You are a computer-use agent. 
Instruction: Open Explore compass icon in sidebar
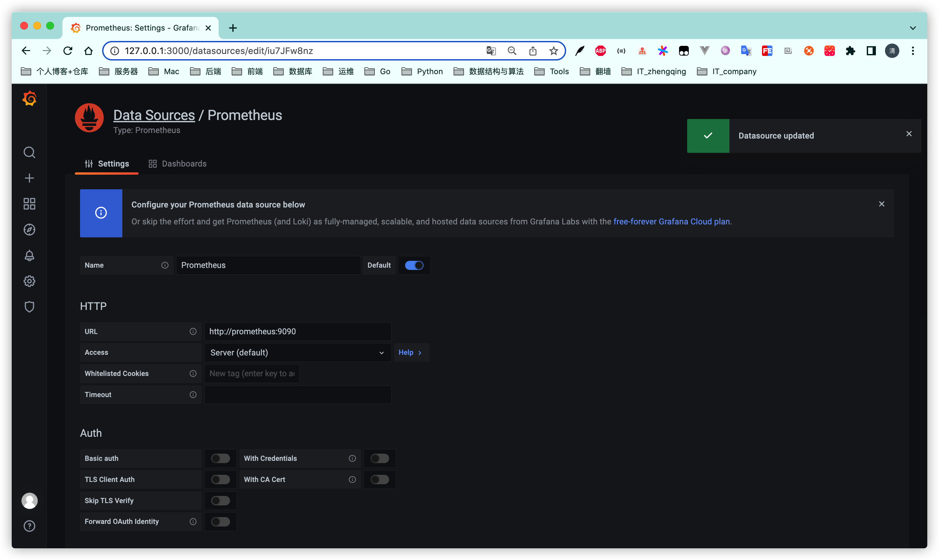click(29, 230)
